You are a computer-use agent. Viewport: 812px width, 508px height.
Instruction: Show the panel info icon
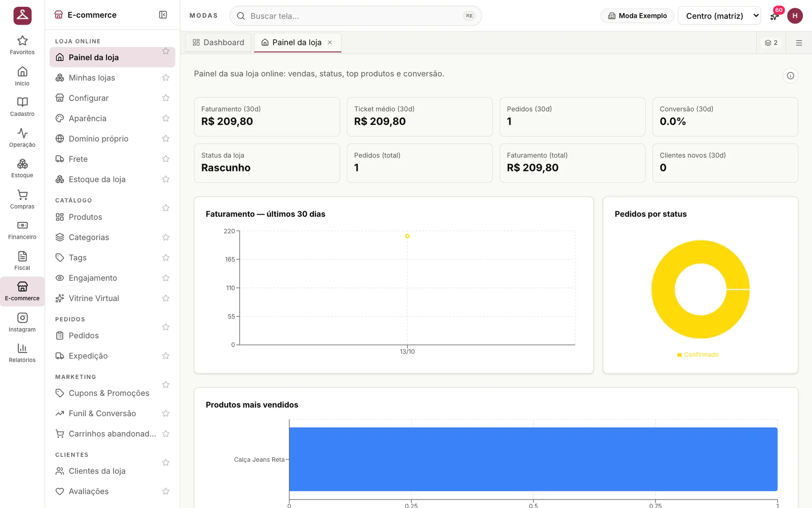(x=790, y=76)
